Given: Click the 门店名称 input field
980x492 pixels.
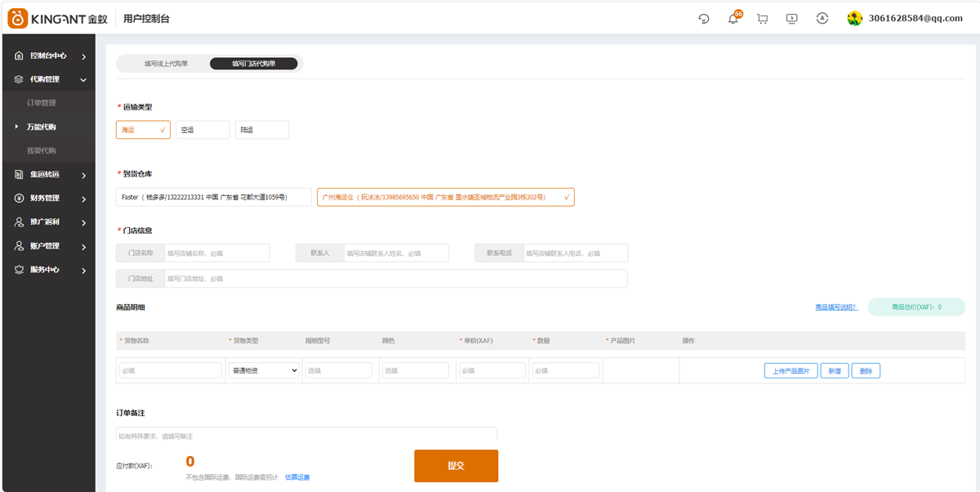Looking at the screenshot, I should point(216,253).
